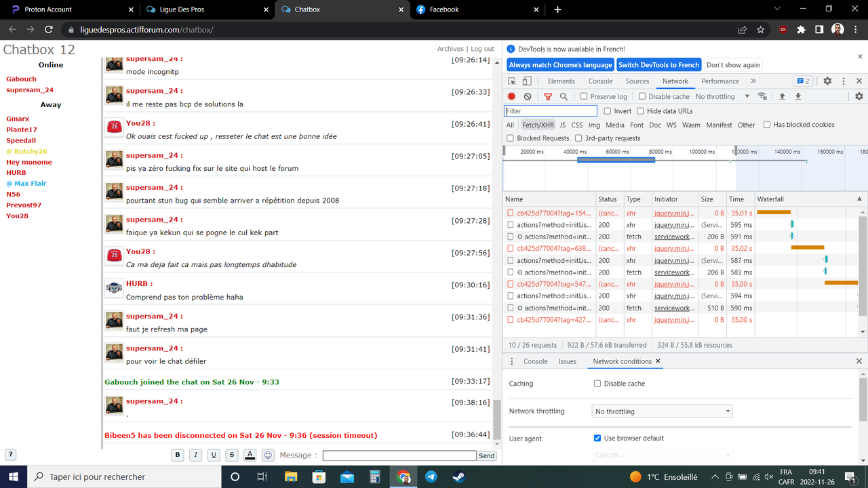
Task: Expand the hidden DevTools panels chevron
Action: [753, 81]
